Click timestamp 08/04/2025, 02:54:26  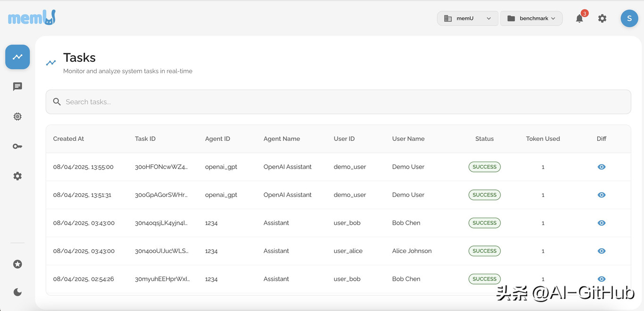pyautogui.click(x=84, y=279)
